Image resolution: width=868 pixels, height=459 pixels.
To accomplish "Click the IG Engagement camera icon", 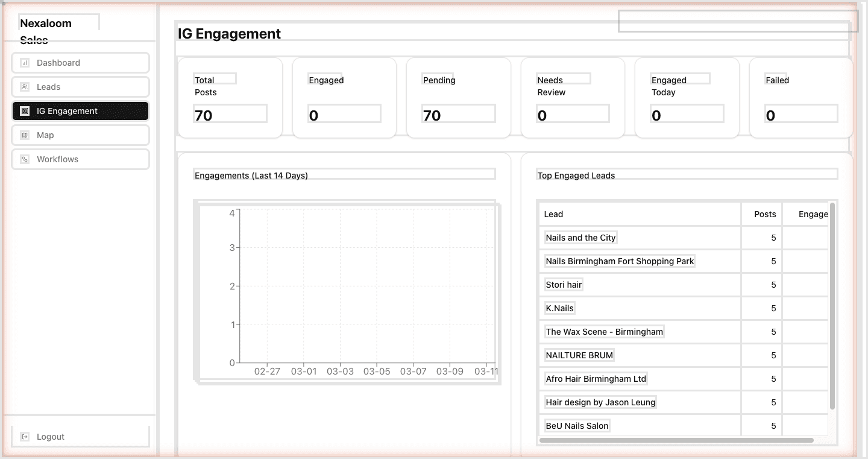I will tap(24, 110).
